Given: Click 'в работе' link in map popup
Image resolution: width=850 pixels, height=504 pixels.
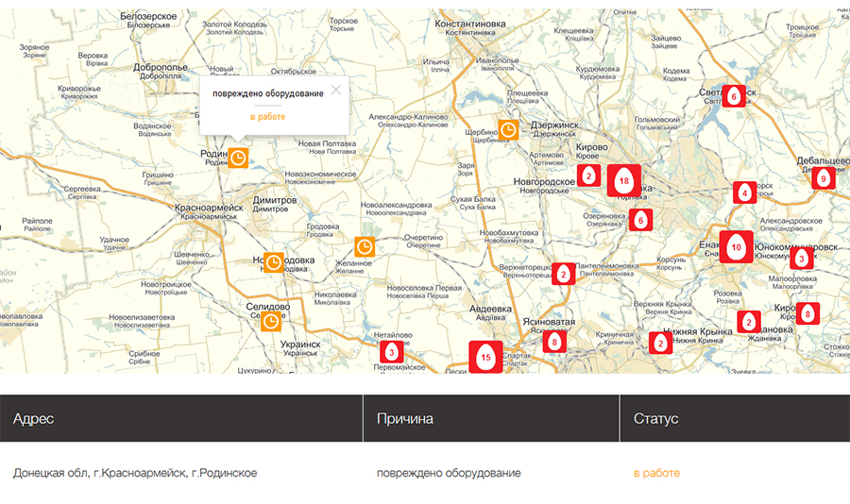Looking at the screenshot, I should (x=267, y=116).
